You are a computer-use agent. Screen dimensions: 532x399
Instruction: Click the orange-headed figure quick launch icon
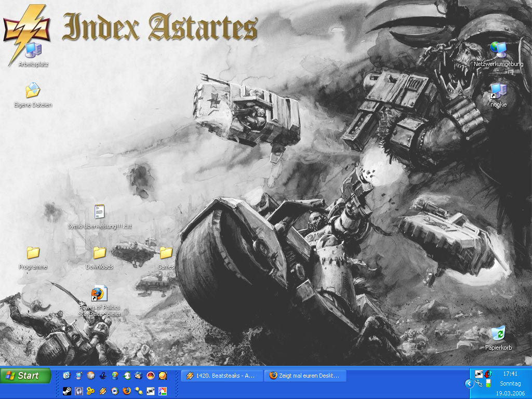(x=115, y=375)
